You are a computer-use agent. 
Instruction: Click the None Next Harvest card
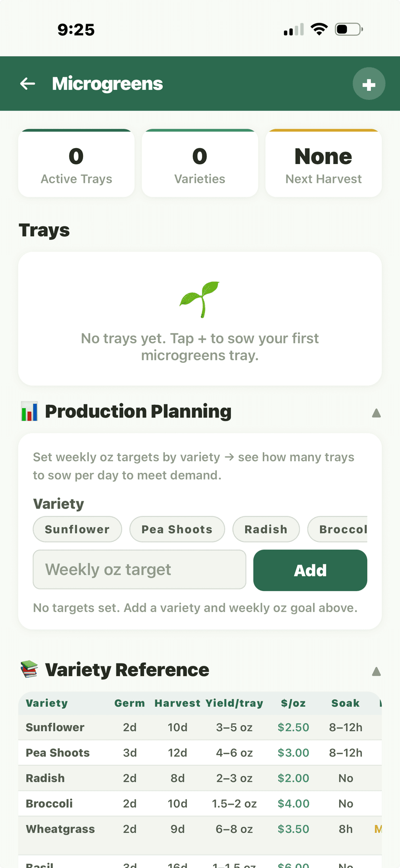pyautogui.click(x=323, y=163)
